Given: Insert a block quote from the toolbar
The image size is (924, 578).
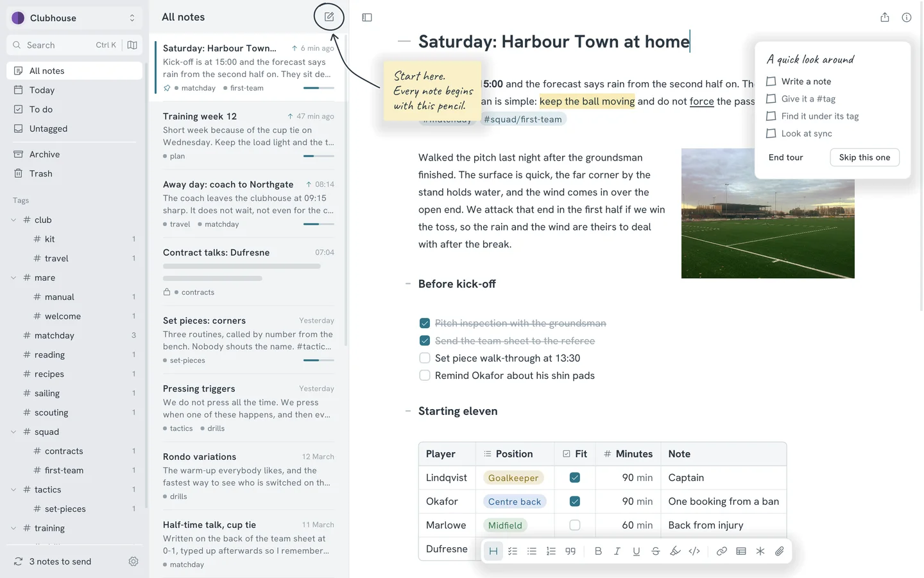Looking at the screenshot, I should (570, 551).
